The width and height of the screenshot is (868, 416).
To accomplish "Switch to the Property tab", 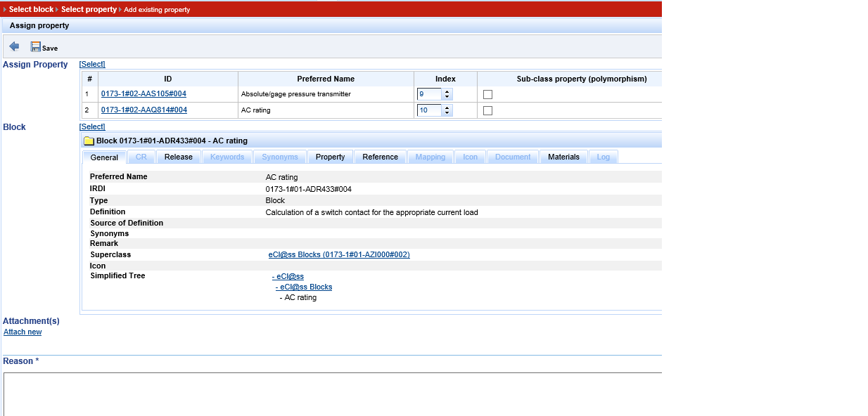I will 330,157.
